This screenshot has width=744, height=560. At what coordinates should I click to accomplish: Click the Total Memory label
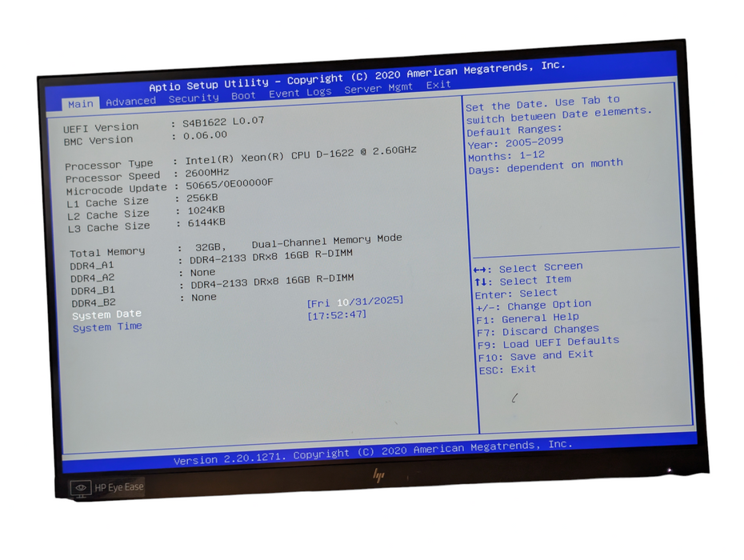coord(107,252)
